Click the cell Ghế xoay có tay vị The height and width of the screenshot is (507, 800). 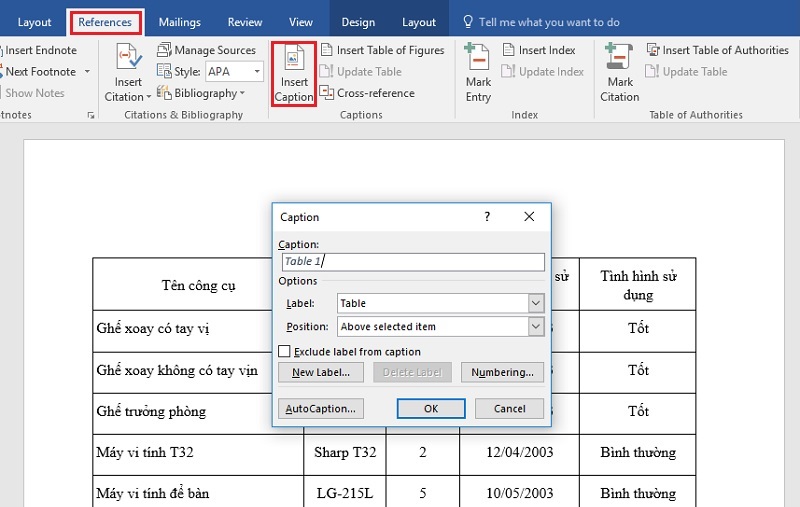(153, 328)
